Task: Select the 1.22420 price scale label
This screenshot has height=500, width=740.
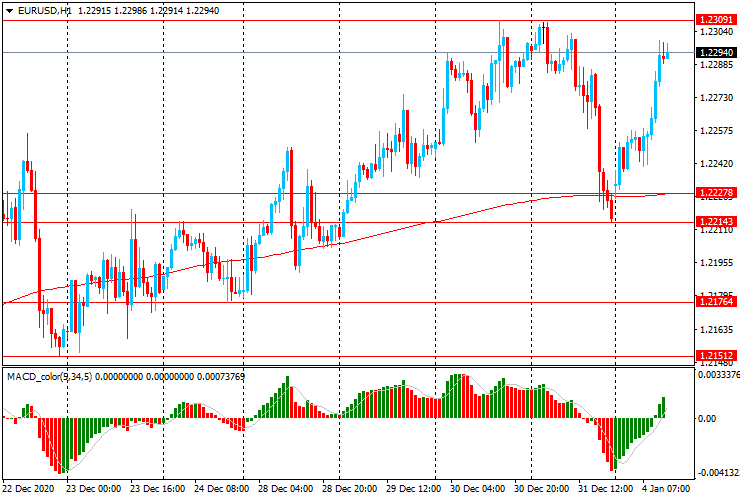Action: coord(717,164)
